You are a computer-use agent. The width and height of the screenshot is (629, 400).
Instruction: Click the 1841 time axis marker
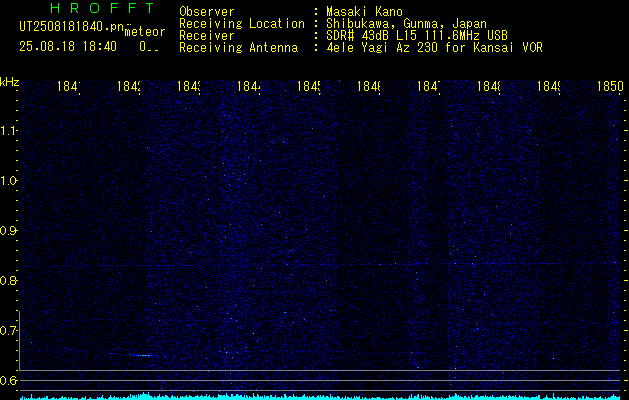pos(69,86)
